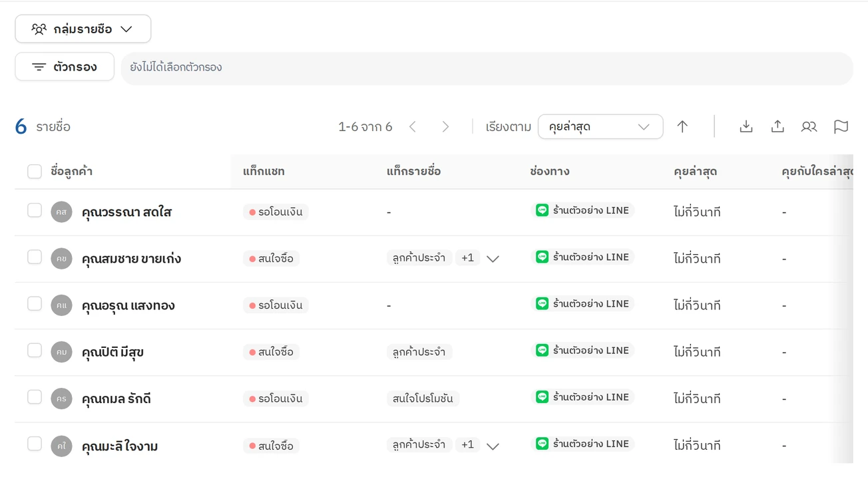
Task: Go to the next page arrow
Action: coord(446,126)
